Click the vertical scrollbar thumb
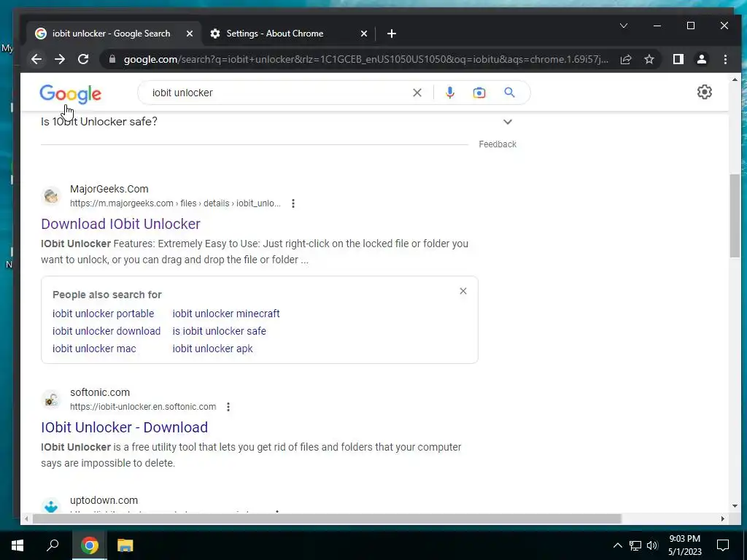Viewport: 747px width, 560px height. [x=735, y=215]
